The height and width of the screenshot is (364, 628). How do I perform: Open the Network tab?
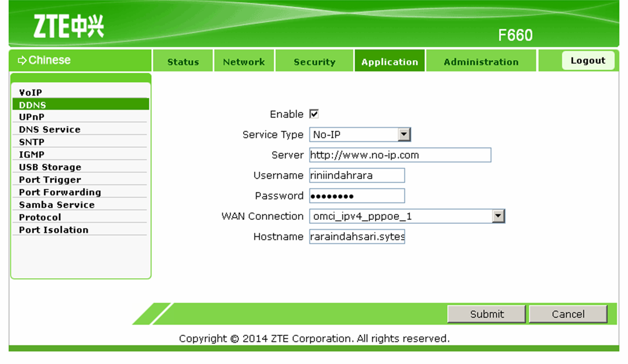244,62
